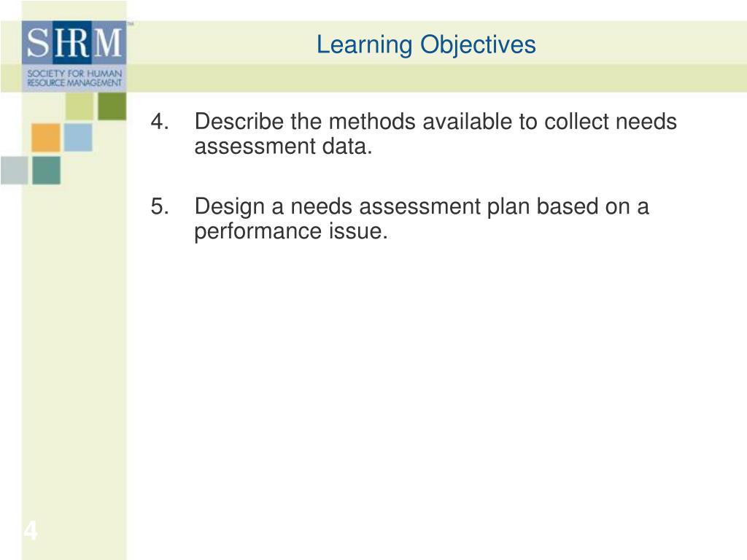
Task: Click 'Design a needs assessment plan' line
Action: [x=422, y=207]
